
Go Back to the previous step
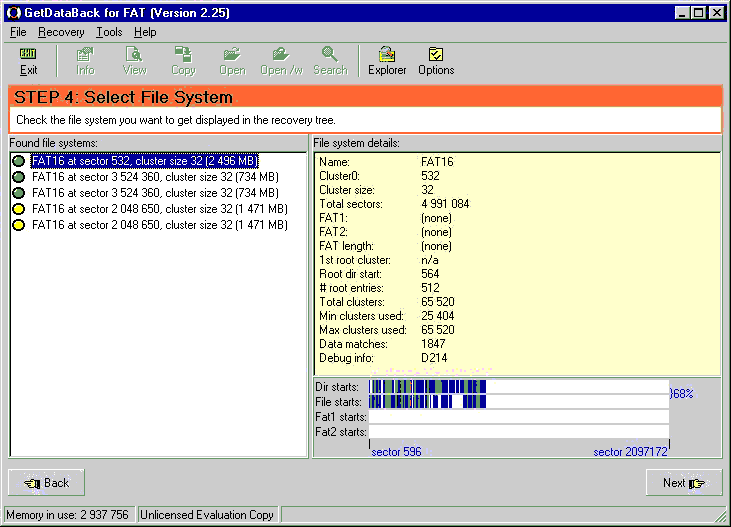(47, 483)
